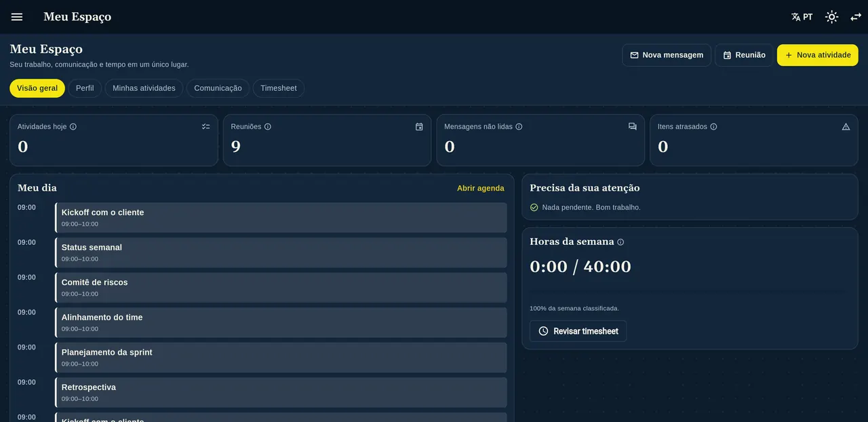Select the Retrospectiva meeting entry
Screen dimensions: 868x422
click(281, 392)
